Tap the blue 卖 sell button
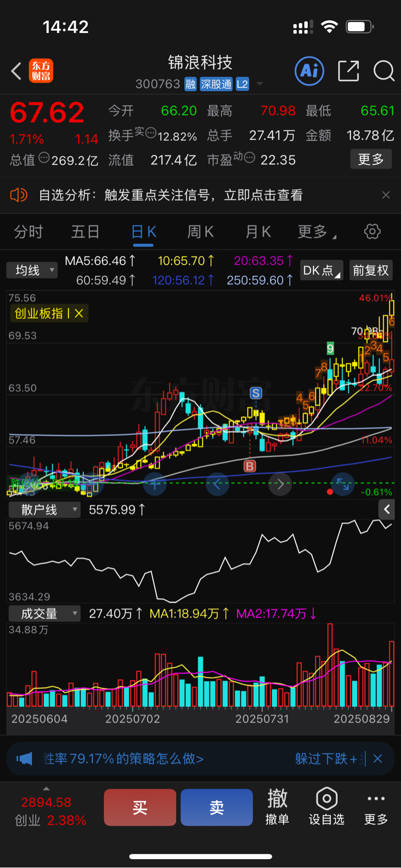401x868 pixels. coord(217,807)
